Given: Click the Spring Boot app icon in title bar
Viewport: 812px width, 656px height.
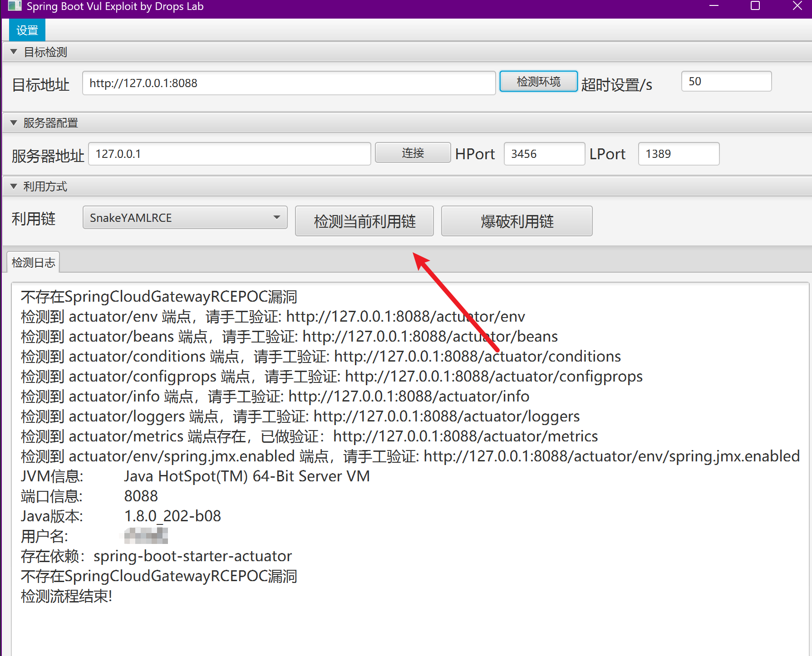Looking at the screenshot, I should [x=15, y=6].
